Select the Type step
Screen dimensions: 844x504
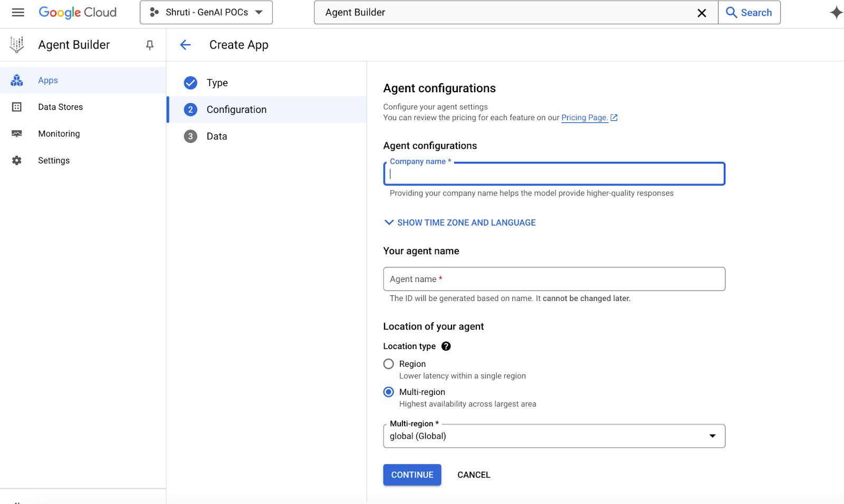coord(266,83)
